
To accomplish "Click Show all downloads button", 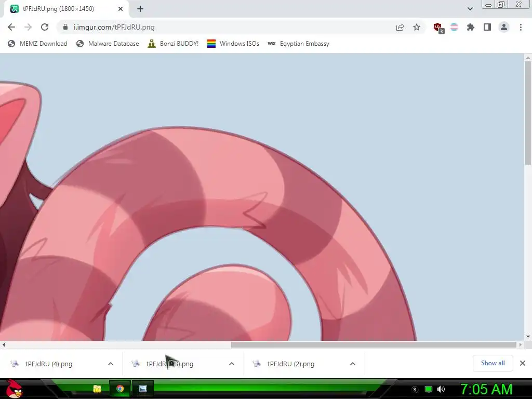I will tap(493, 363).
